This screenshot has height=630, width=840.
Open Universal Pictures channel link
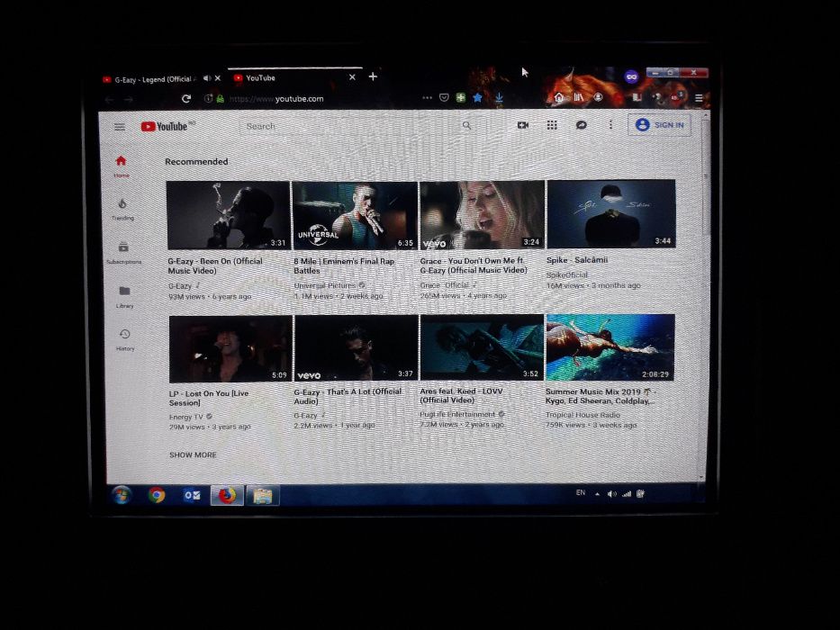(325, 285)
